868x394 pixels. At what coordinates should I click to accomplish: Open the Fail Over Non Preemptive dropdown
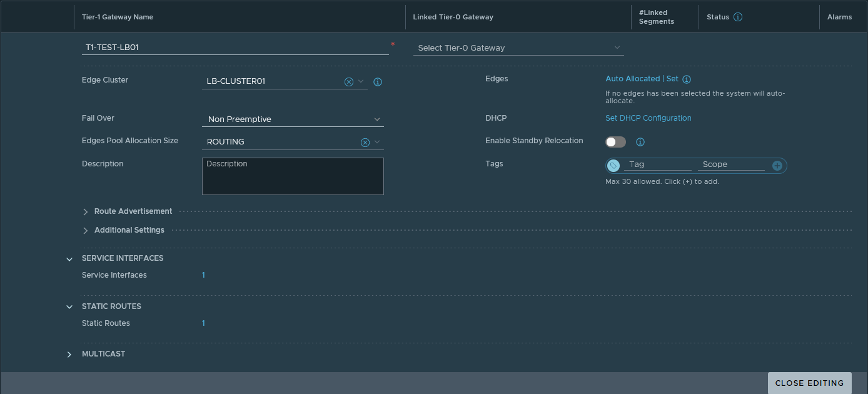[x=293, y=119]
